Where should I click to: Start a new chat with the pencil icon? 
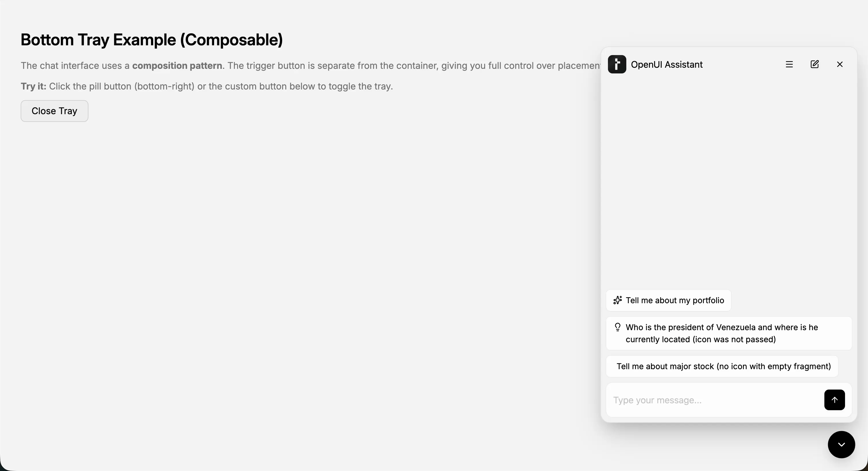(x=815, y=64)
